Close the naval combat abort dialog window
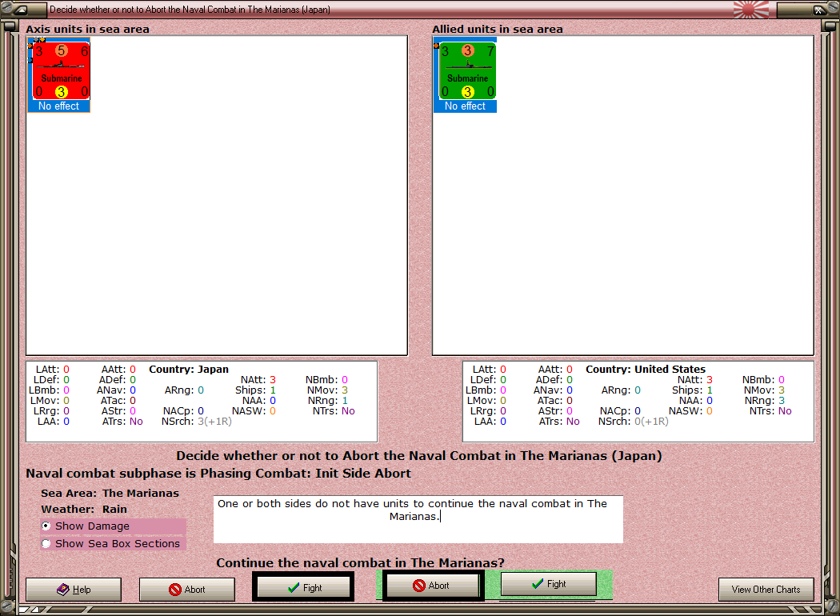This screenshot has height=616, width=840. tap(818, 9)
